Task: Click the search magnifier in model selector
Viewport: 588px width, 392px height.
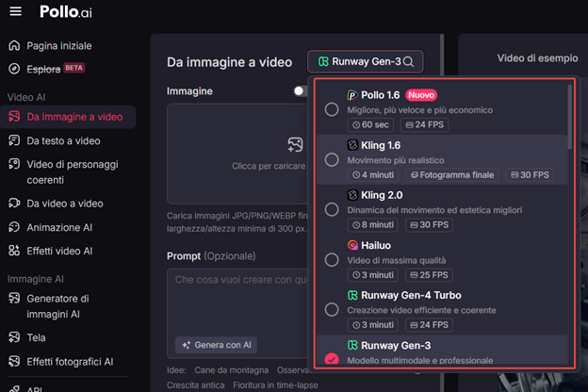Action: coord(409,61)
